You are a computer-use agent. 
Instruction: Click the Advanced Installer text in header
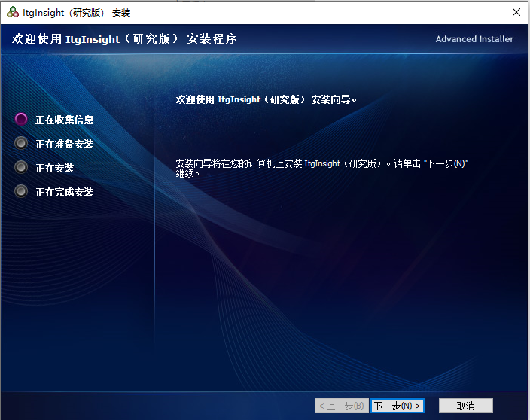click(x=474, y=39)
